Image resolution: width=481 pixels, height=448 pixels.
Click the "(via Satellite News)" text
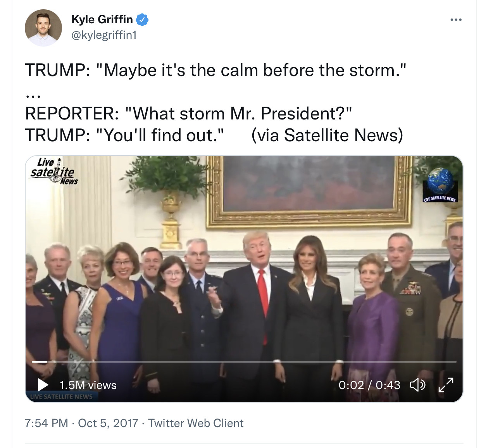tap(327, 135)
